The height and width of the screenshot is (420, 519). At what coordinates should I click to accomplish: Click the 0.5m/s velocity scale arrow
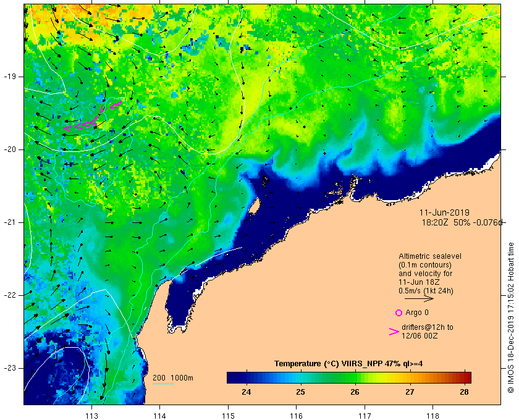(x=419, y=298)
